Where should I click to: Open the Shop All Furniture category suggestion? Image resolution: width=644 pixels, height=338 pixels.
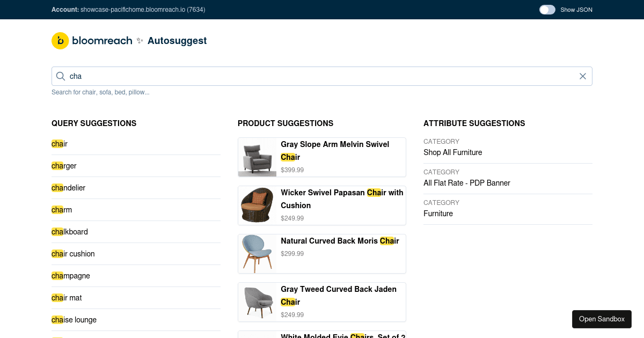[452, 152]
